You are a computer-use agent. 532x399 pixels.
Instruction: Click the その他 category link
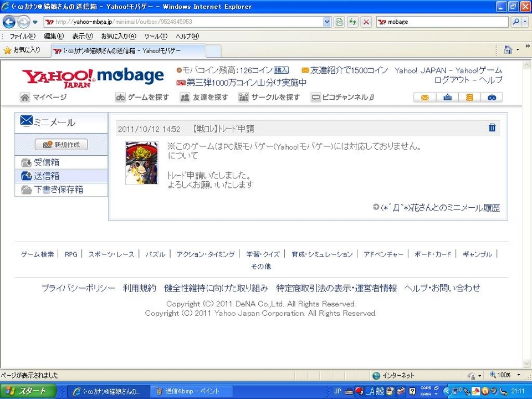(261, 267)
